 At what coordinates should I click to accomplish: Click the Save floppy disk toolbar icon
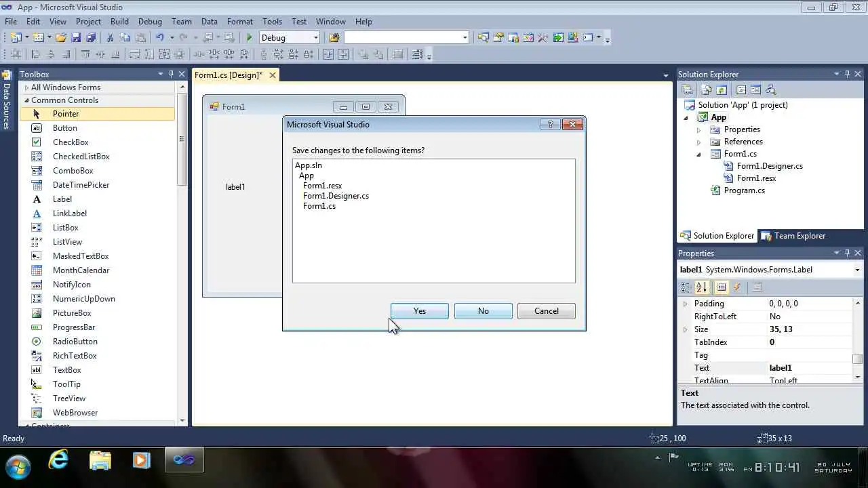(76, 37)
